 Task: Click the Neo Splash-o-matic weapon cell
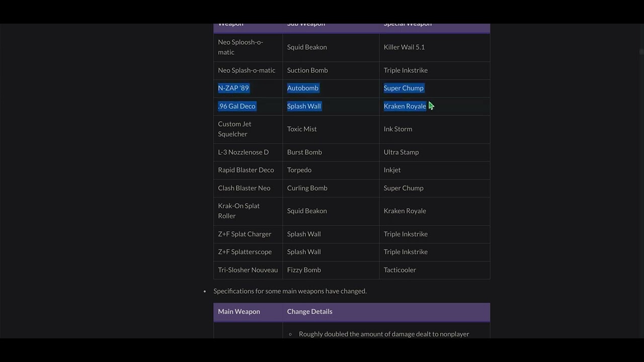pyautogui.click(x=248, y=70)
